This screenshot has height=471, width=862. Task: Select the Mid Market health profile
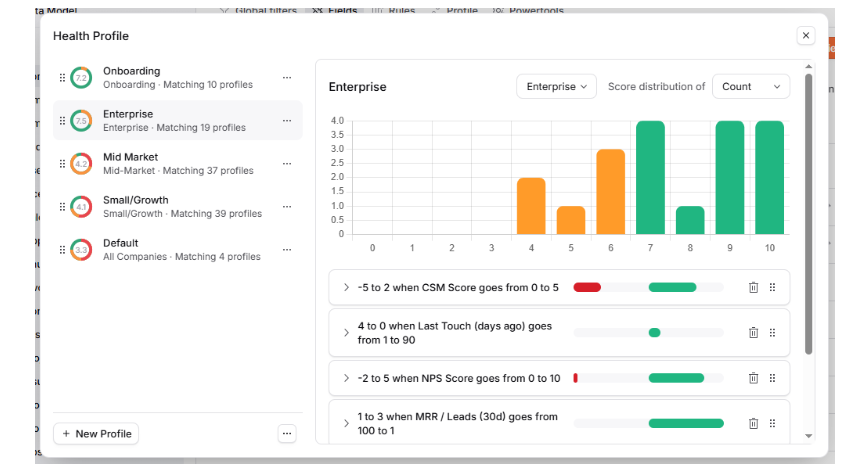pos(178,163)
